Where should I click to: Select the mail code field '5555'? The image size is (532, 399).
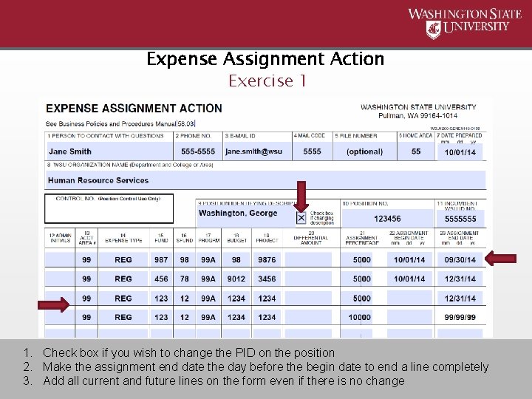pos(312,151)
